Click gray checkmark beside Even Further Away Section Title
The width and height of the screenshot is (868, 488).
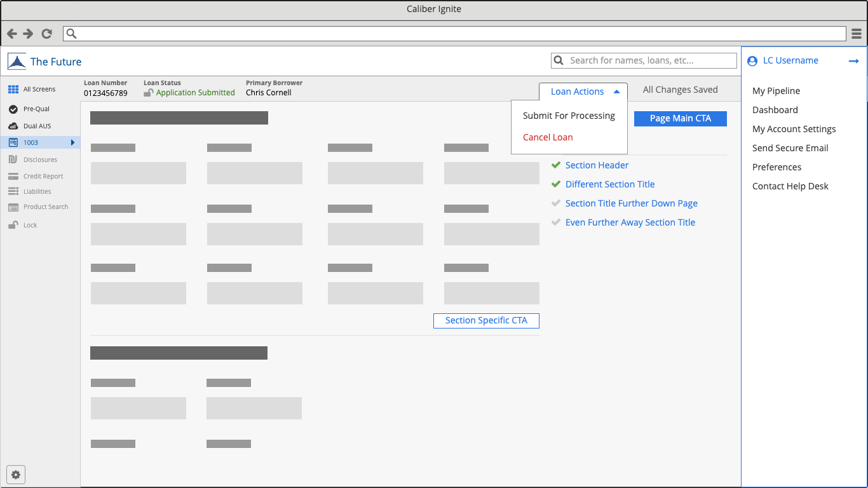coord(556,222)
